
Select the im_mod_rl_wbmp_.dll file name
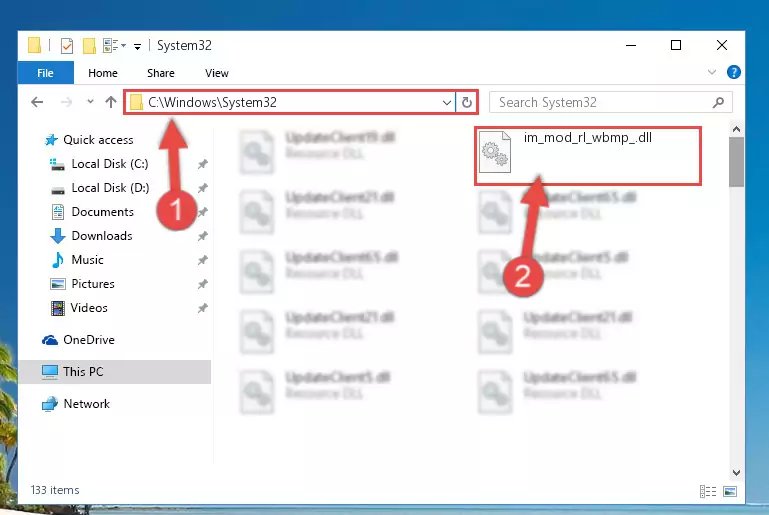pyautogui.click(x=588, y=138)
